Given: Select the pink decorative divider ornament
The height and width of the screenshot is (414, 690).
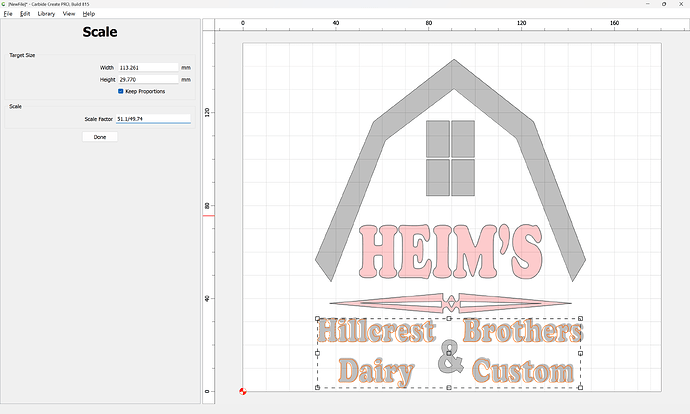Looking at the screenshot, I should 451,303.
